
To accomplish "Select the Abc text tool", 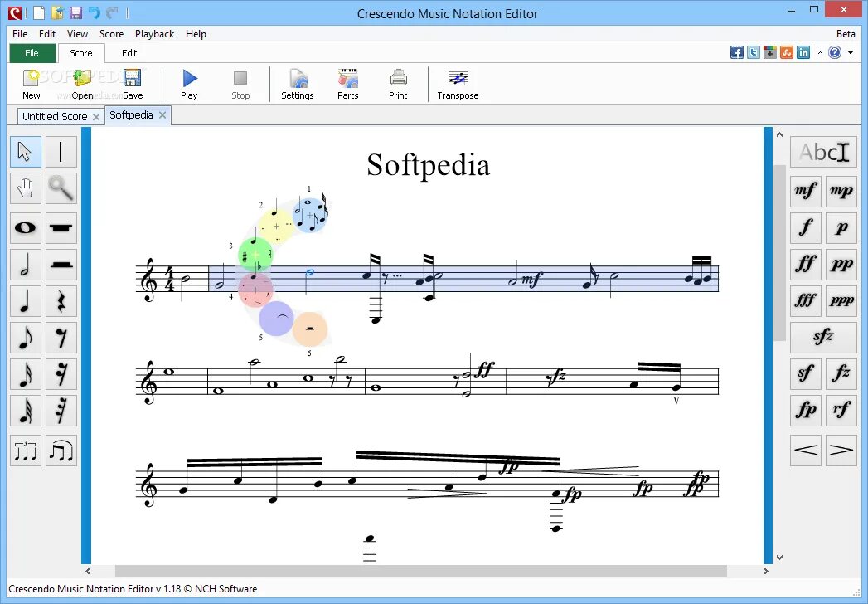I will pyautogui.click(x=823, y=152).
